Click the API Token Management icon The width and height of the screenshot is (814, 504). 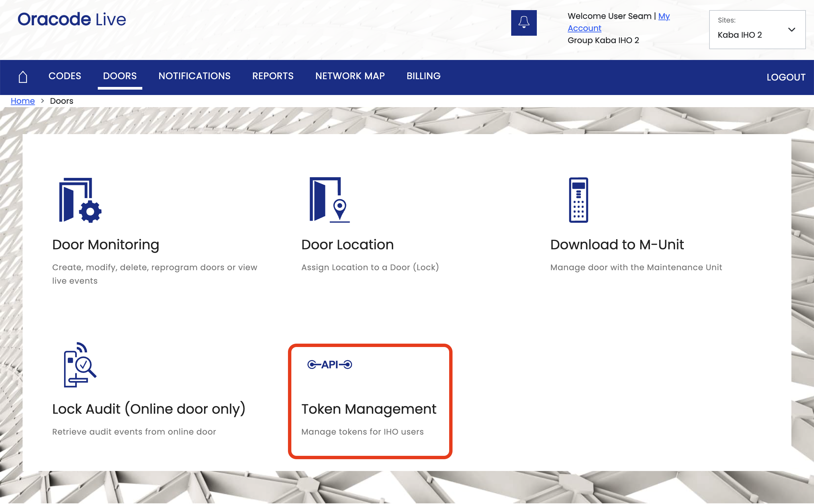[x=329, y=365]
